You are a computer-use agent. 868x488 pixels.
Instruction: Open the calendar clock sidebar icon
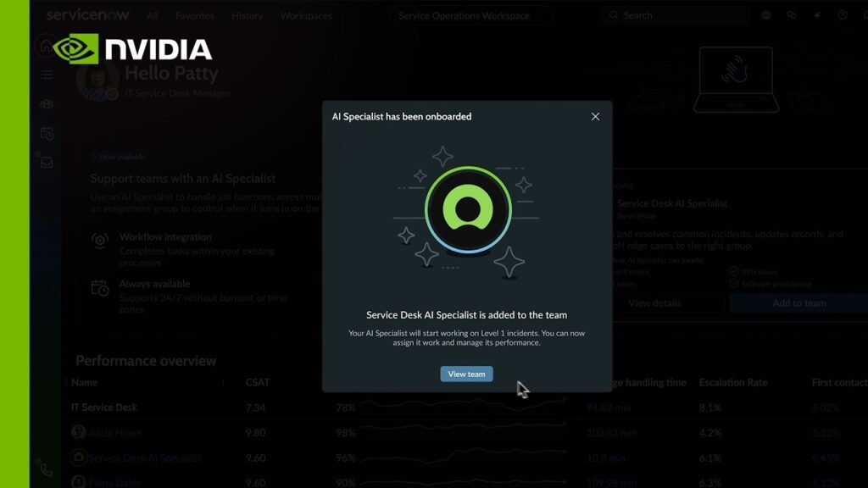(47, 133)
